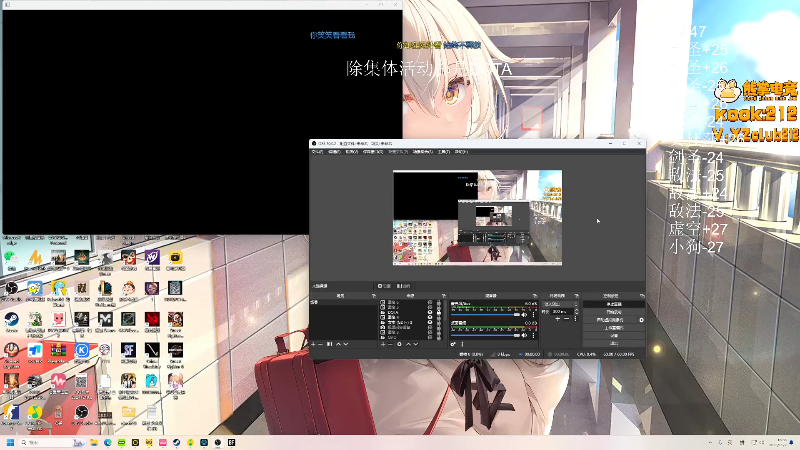This screenshot has height=450, width=800.
Task: Toggle lock on the first source row
Action: tap(439, 302)
